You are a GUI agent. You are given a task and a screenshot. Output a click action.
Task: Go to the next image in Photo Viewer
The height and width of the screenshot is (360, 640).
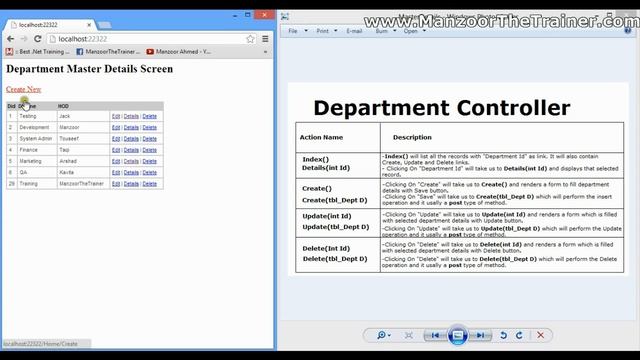point(480,335)
